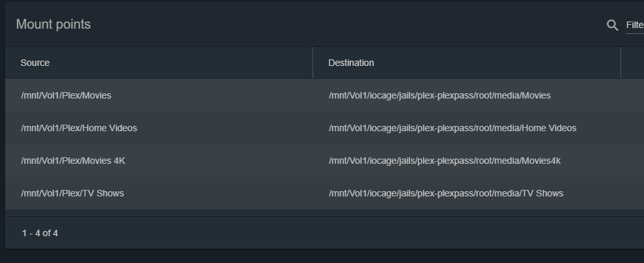Click the magnifier search icon

(613, 25)
